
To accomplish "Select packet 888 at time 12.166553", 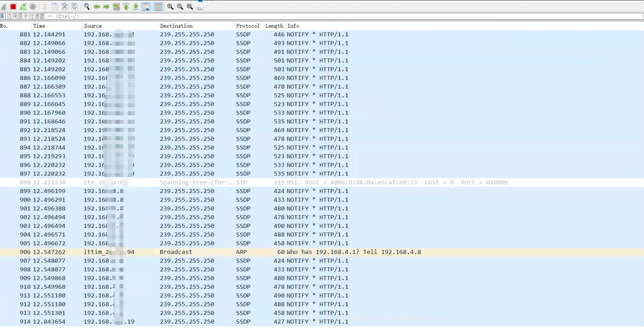I will click(x=322, y=95).
